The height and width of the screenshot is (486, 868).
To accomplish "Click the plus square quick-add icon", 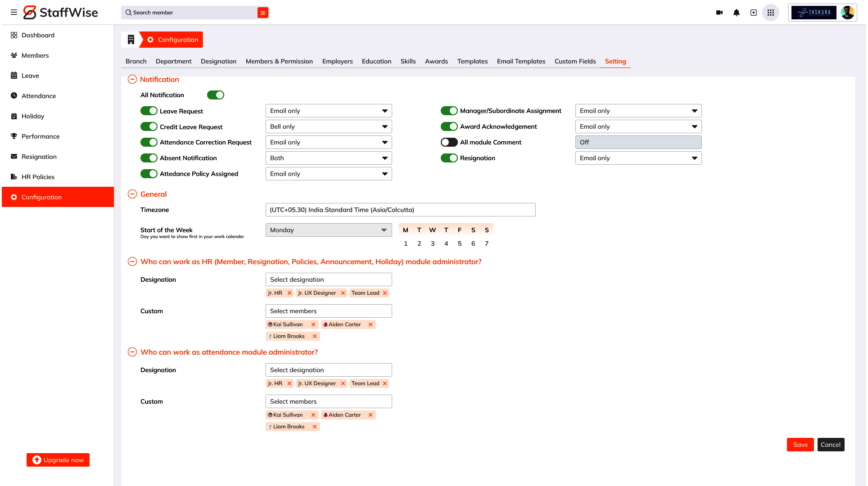I will point(754,13).
